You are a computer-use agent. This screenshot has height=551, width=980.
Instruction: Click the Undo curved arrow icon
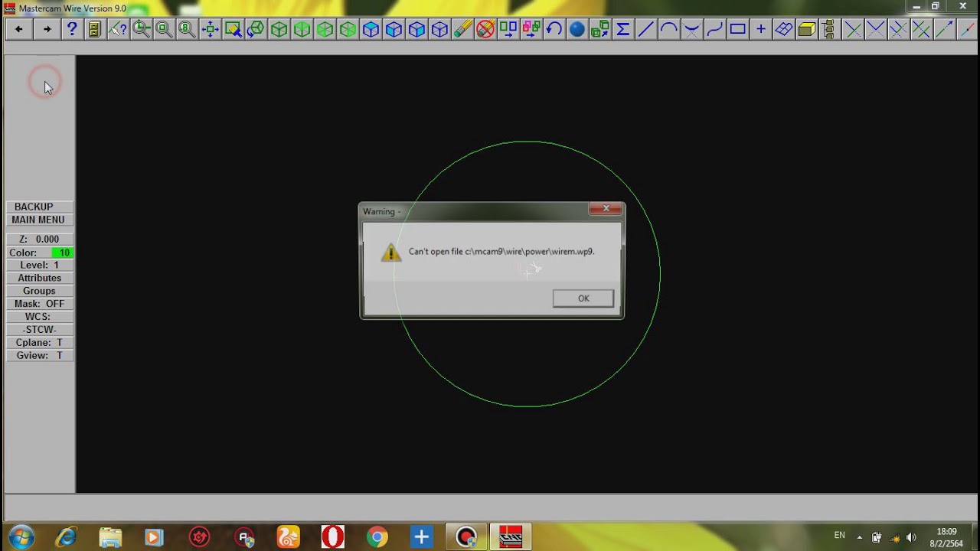554,29
